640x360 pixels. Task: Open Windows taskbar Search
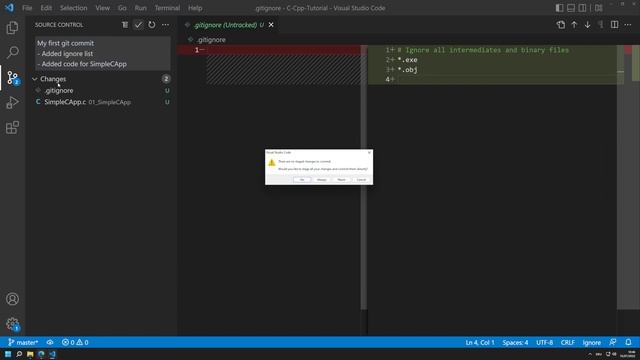(x=19, y=354)
